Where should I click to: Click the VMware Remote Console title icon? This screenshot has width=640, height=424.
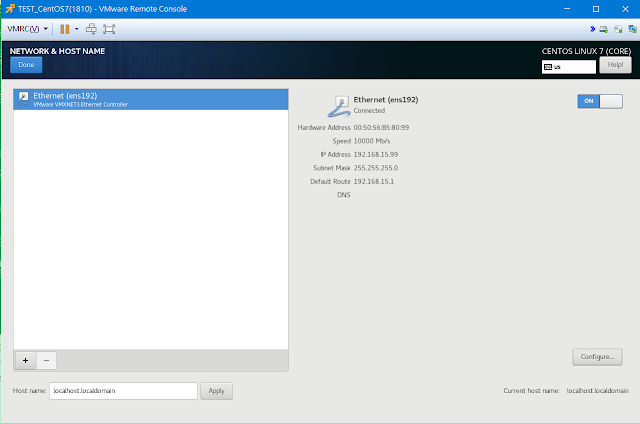(x=10, y=9)
